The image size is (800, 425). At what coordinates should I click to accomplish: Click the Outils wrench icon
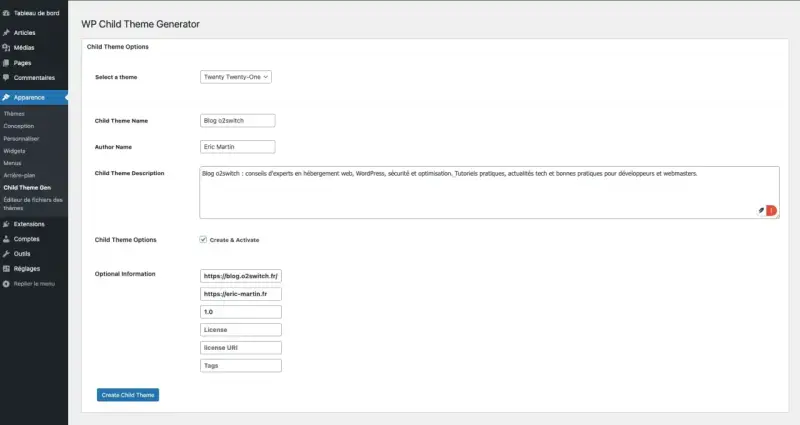[6, 254]
